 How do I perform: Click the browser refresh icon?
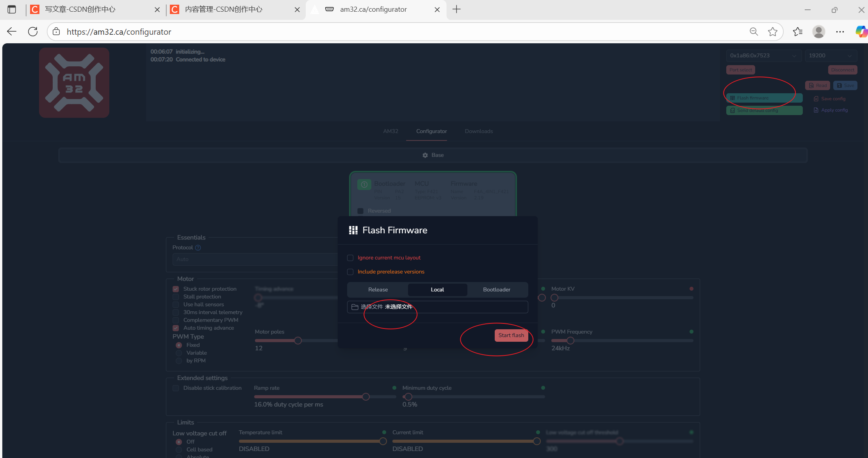coord(33,32)
